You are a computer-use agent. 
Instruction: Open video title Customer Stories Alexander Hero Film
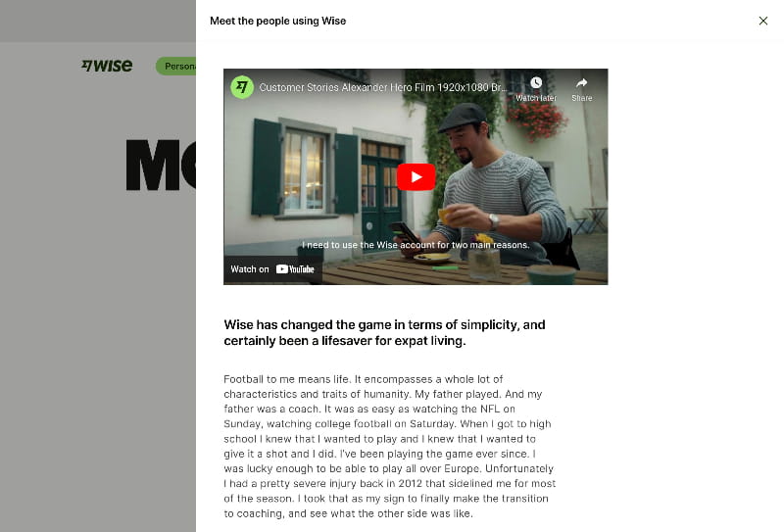pyautogui.click(x=382, y=87)
